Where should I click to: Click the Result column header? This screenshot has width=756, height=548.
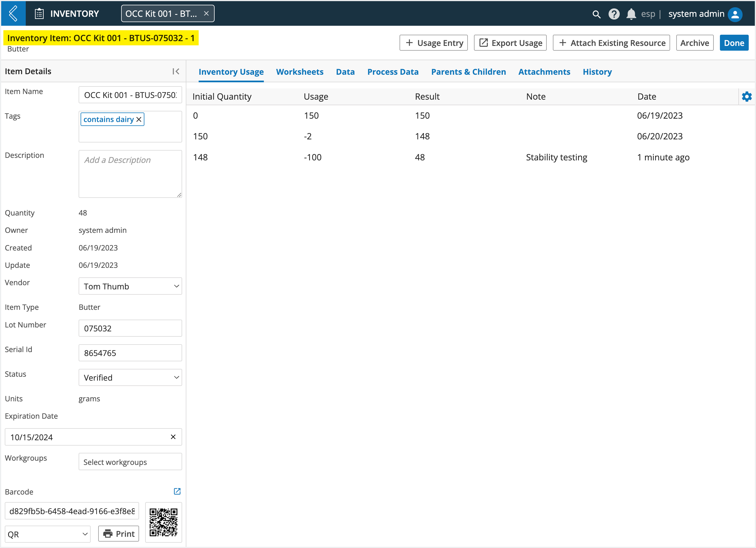(427, 97)
